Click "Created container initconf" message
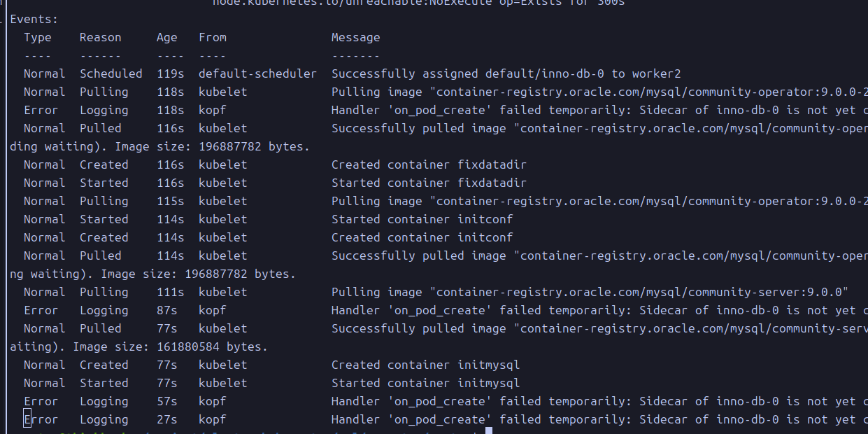Screen dimensions: 868x434 click(x=422, y=238)
